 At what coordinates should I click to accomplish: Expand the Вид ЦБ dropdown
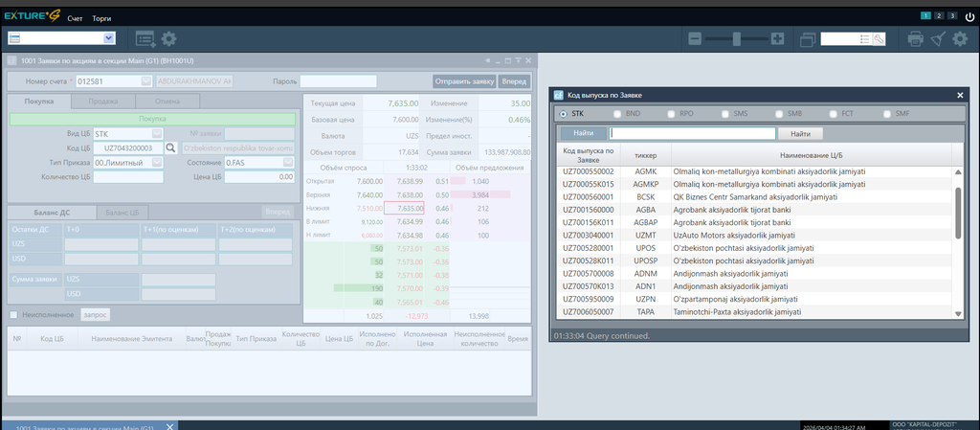157,134
